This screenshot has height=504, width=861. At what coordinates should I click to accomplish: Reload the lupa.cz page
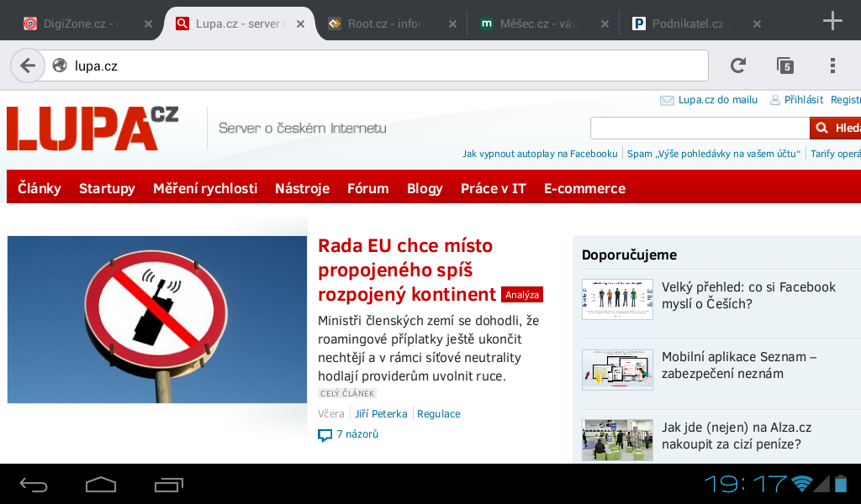[738, 65]
